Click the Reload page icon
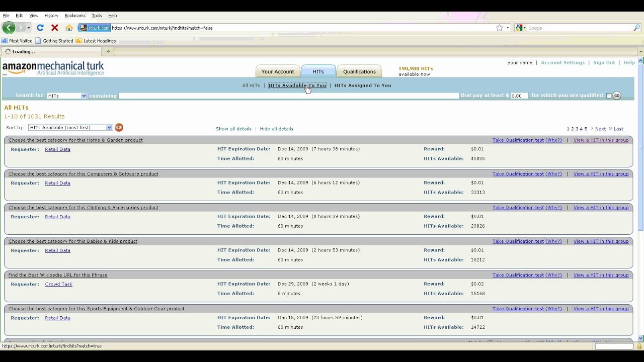 pos(40,28)
